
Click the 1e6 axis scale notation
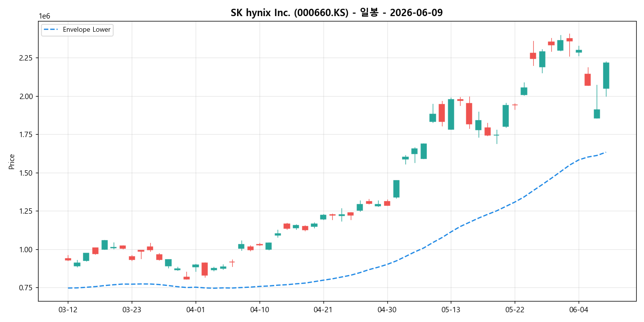(44, 17)
